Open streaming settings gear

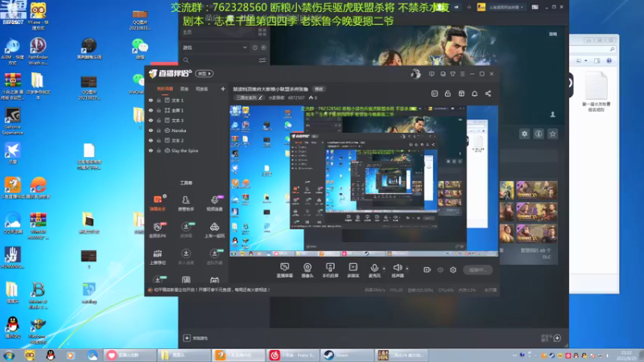point(453,269)
